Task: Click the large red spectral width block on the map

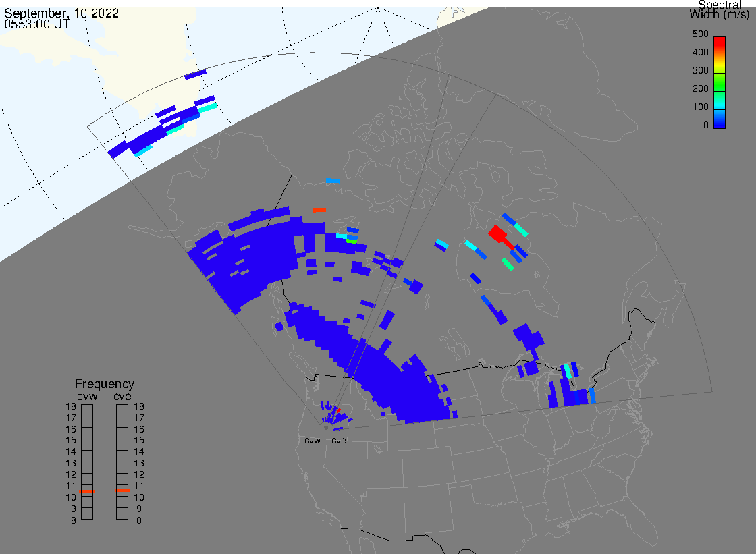Action: click(x=499, y=234)
